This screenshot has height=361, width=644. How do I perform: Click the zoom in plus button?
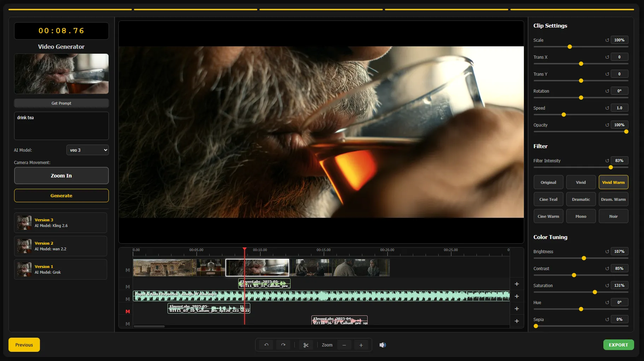pos(361,345)
